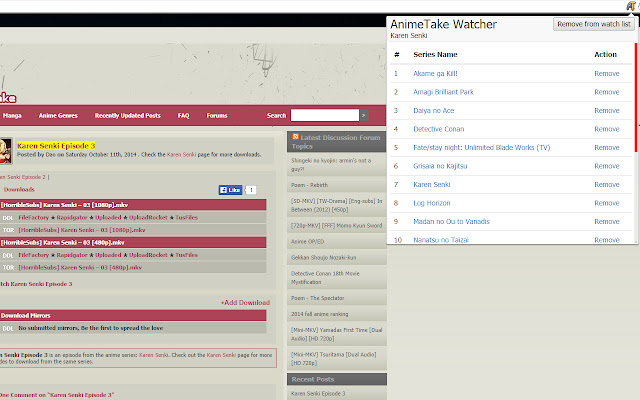Viewport: 640px width, 400px height.
Task: Open the FAQ menu item
Action: point(183,116)
